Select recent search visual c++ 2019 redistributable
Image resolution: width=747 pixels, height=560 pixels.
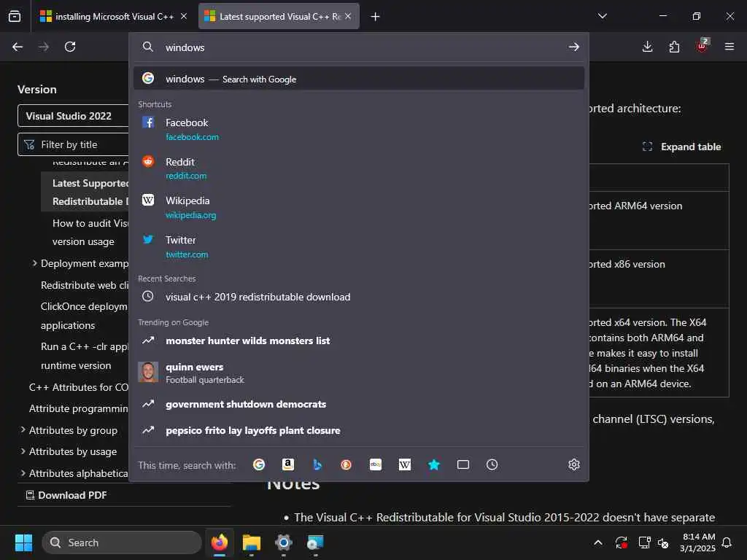click(359, 297)
